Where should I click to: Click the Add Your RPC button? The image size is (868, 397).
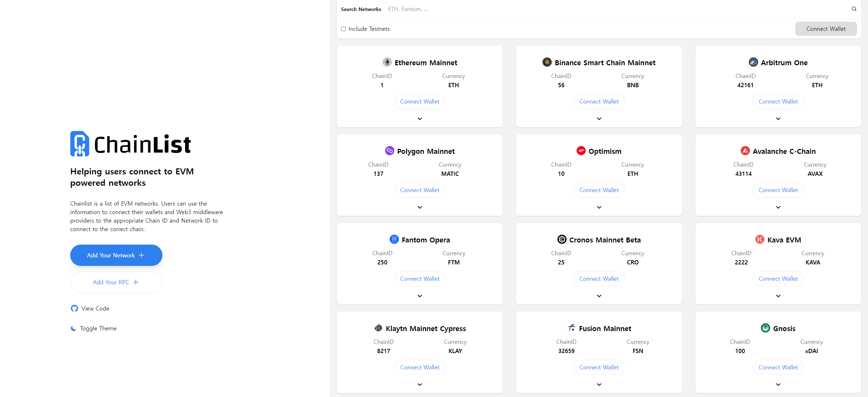[116, 282]
